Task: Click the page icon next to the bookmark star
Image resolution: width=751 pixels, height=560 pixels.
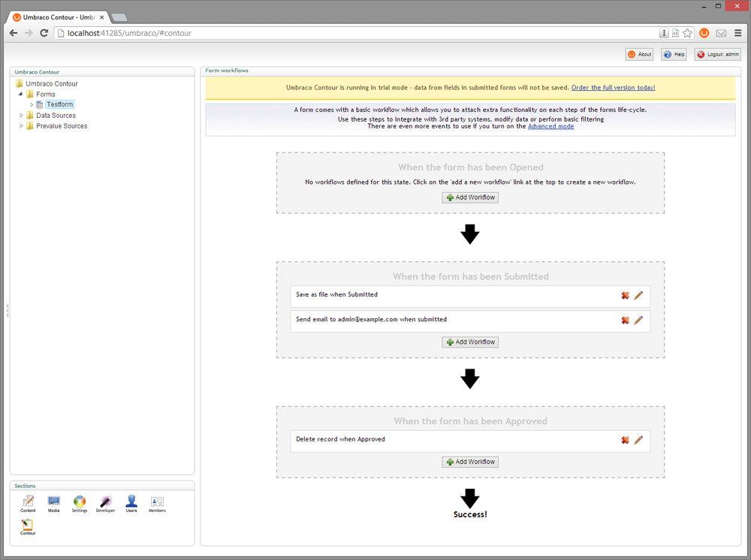Action: click(675, 33)
